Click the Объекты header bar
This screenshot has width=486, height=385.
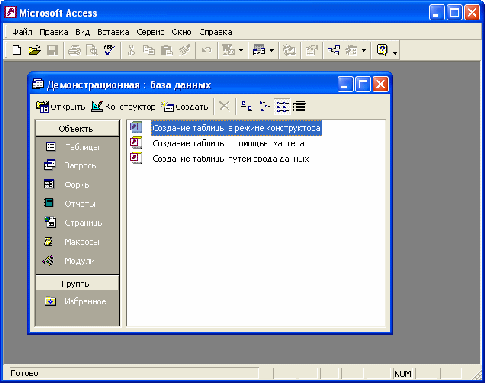(x=77, y=129)
